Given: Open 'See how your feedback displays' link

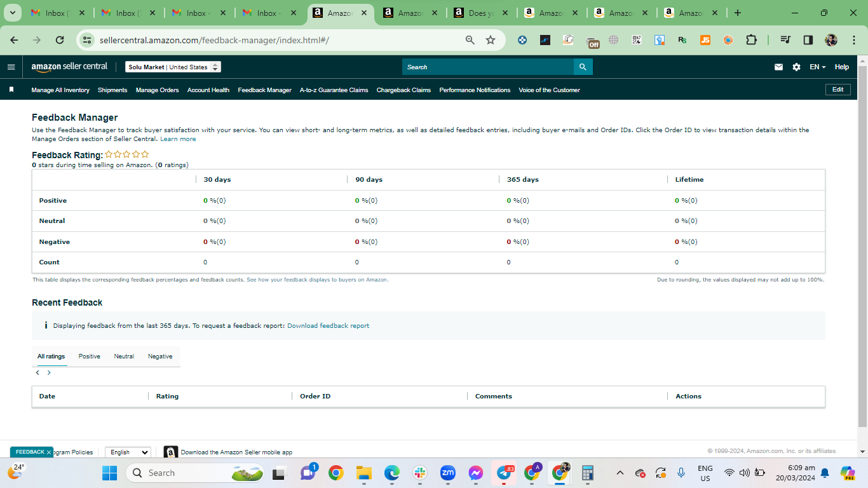Looking at the screenshot, I should click(x=317, y=280).
